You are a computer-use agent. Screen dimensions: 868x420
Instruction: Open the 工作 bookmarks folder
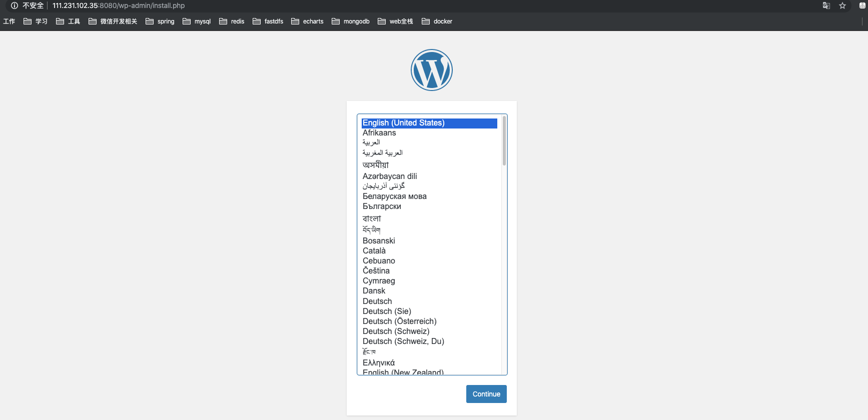tap(9, 21)
